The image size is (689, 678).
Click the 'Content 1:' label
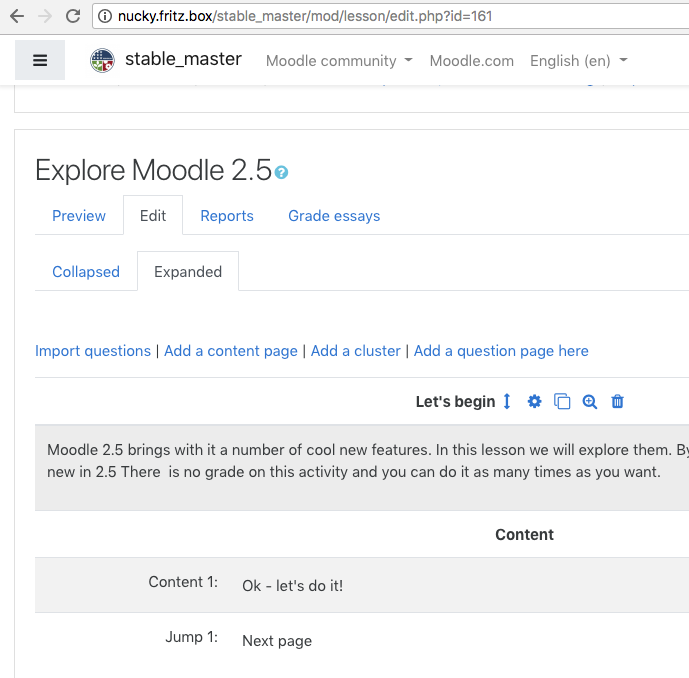coord(183,581)
